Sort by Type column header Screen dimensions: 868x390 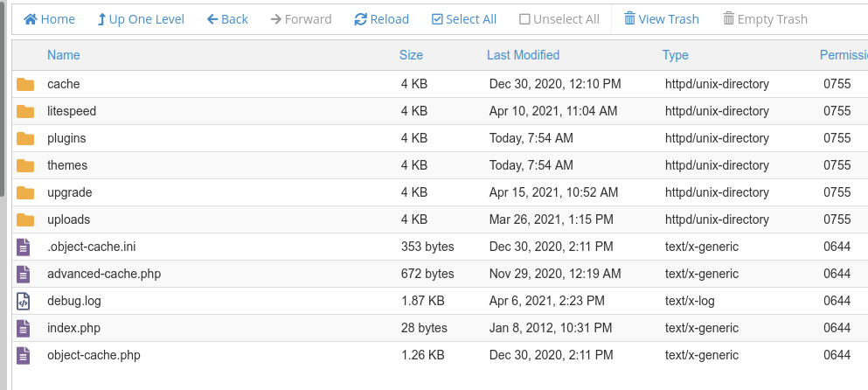676,55
